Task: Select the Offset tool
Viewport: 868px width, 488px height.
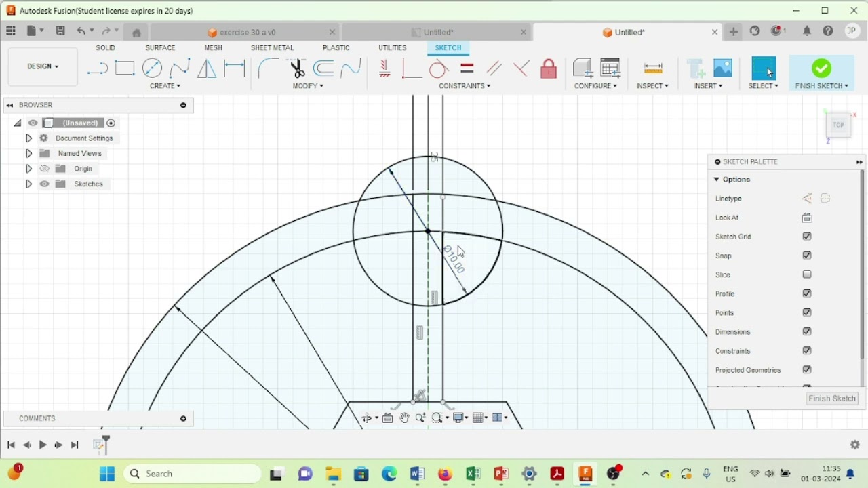Action: [x=323, y=68]
